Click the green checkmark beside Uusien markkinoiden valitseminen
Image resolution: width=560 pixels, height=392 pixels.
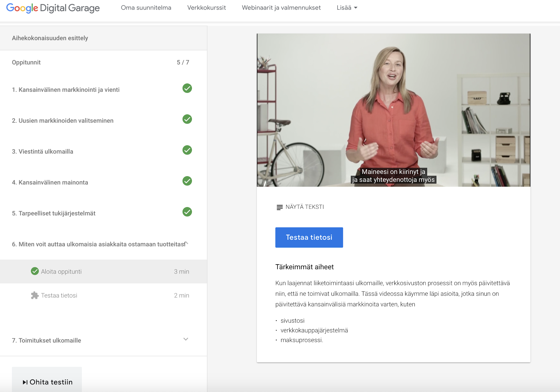pos(187,119)
